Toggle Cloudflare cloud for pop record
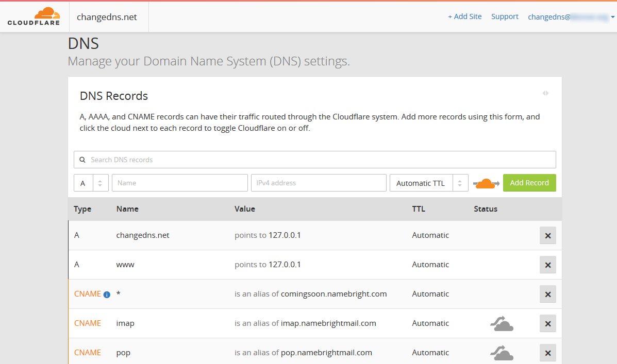Viewport: 617px width, 364px height. [502, 353]
